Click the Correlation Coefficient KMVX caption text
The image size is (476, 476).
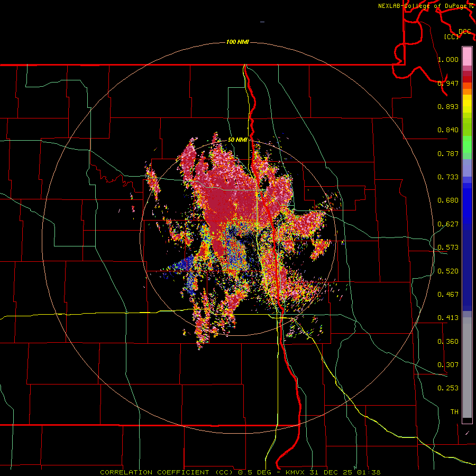coord(240,472)
